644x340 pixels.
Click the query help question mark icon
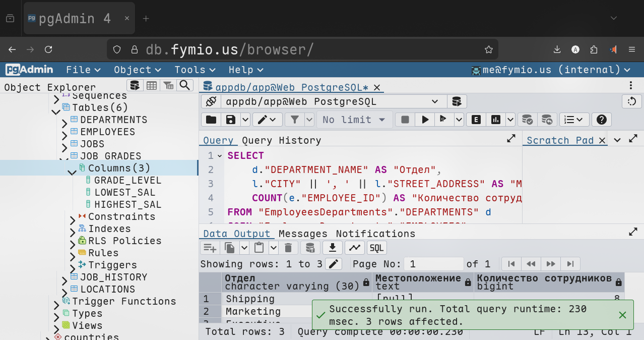(x=601, y=120)
